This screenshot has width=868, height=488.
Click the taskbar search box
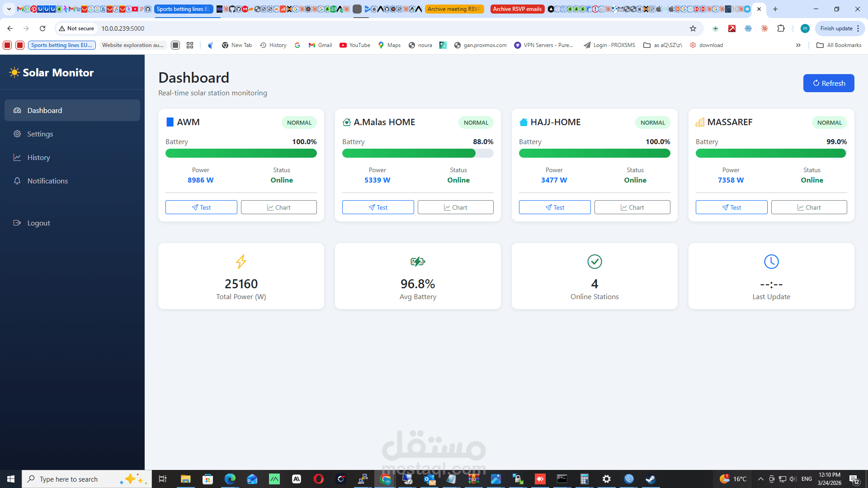(x=86, y=479)
